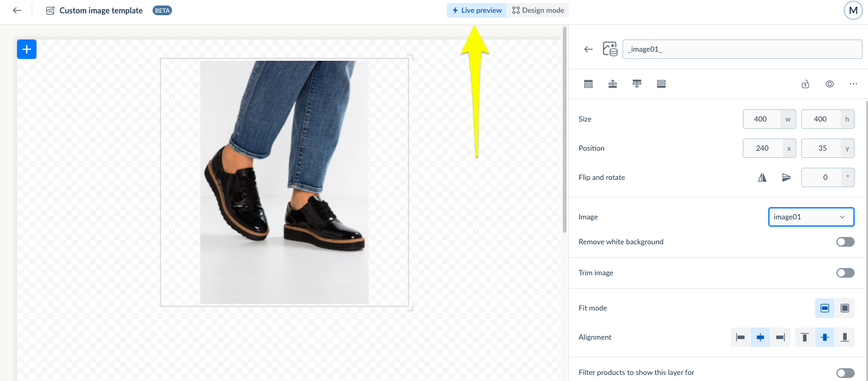Click the lock layer icon
The image size is (868, 381).
805,84
